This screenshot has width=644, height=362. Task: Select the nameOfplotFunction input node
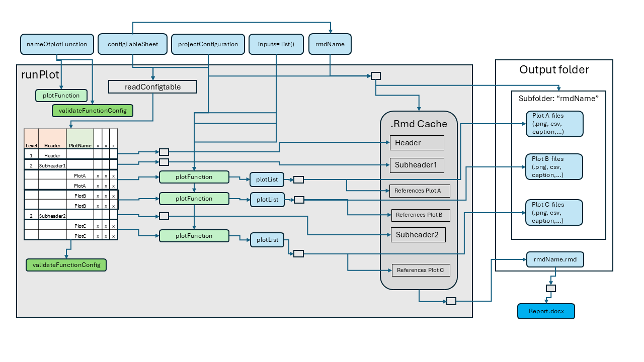(x=57, y=44)
